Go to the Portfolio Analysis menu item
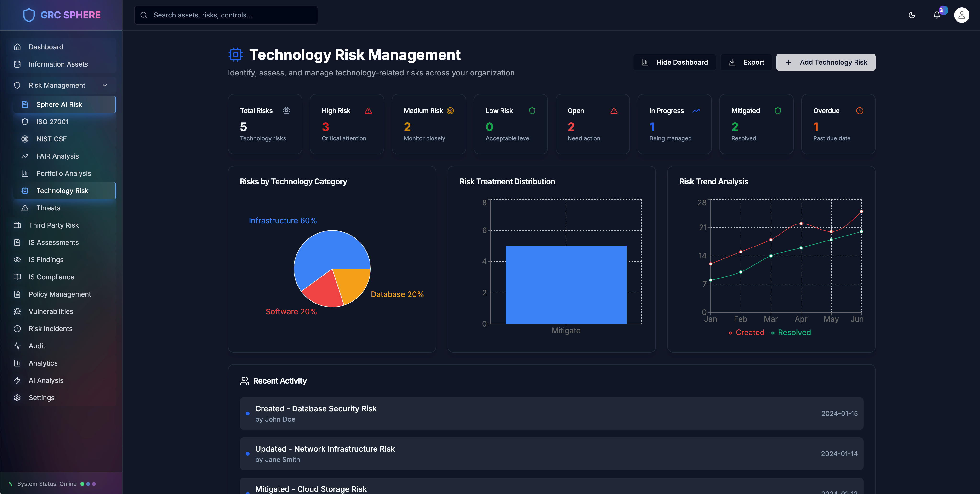Viewport: 980px width, 494px height. point(63,173)
